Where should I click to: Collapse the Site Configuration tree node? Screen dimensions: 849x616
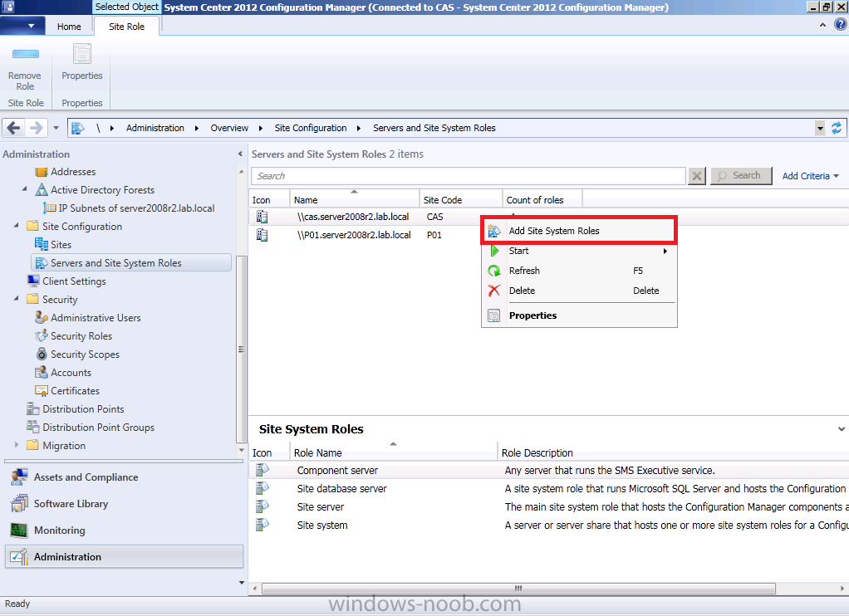pyautogui.click(x=17, y=226)
